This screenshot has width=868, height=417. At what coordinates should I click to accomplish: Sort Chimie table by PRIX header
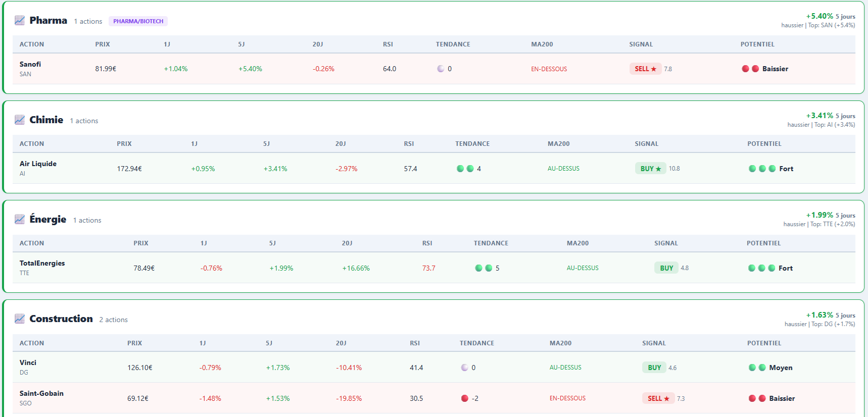[x=124, y=144]
